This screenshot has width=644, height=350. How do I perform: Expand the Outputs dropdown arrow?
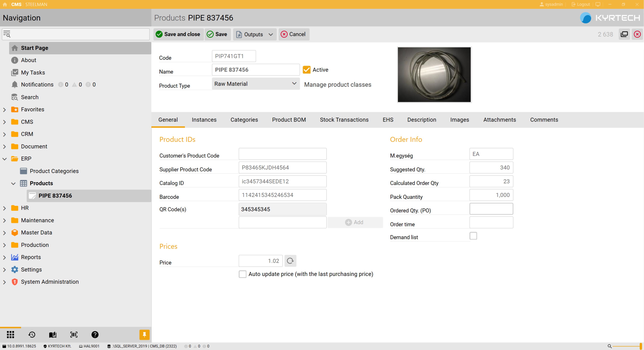(x=271, y=35)
